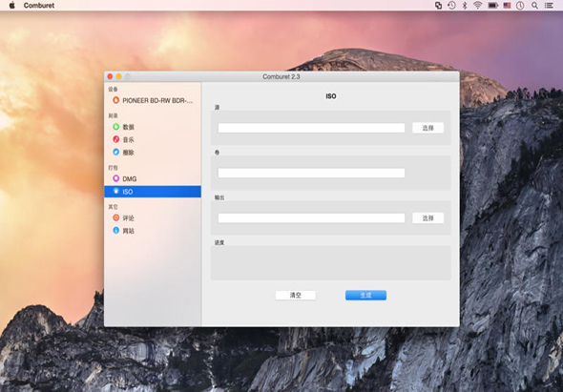
Task: Open the Bluetooth menu bar icon
Action: pyautogui.click(x=465, y=6)
